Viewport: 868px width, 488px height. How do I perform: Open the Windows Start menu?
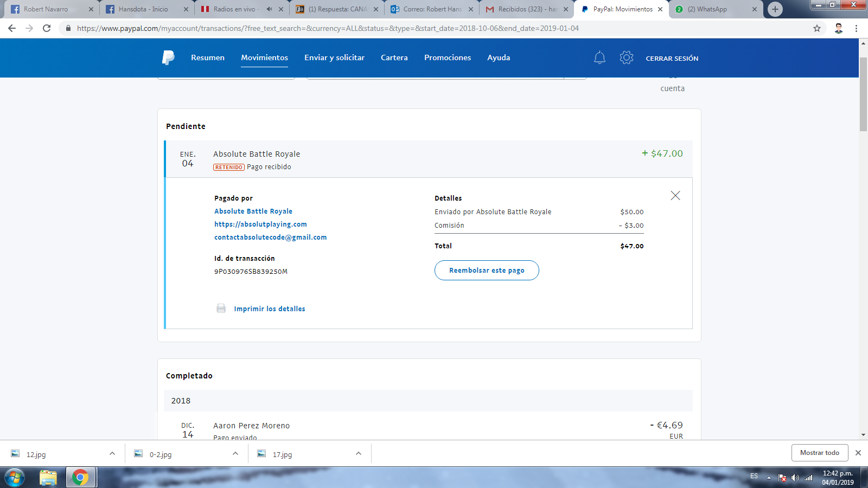click(15, 478)
